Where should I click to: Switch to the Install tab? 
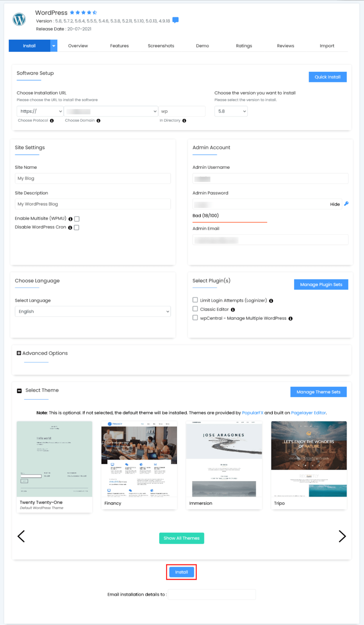tap(29, 46)
